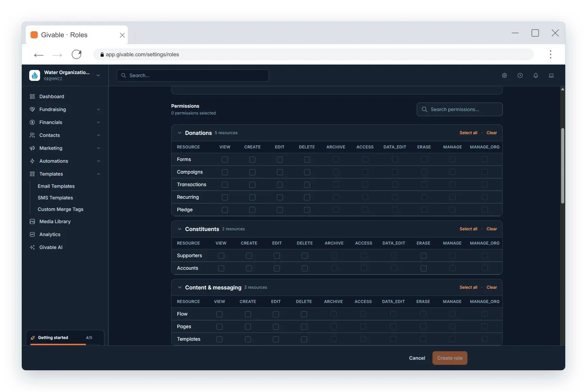
Task: Reload the page with refresh icon
Action: [77, 54]
